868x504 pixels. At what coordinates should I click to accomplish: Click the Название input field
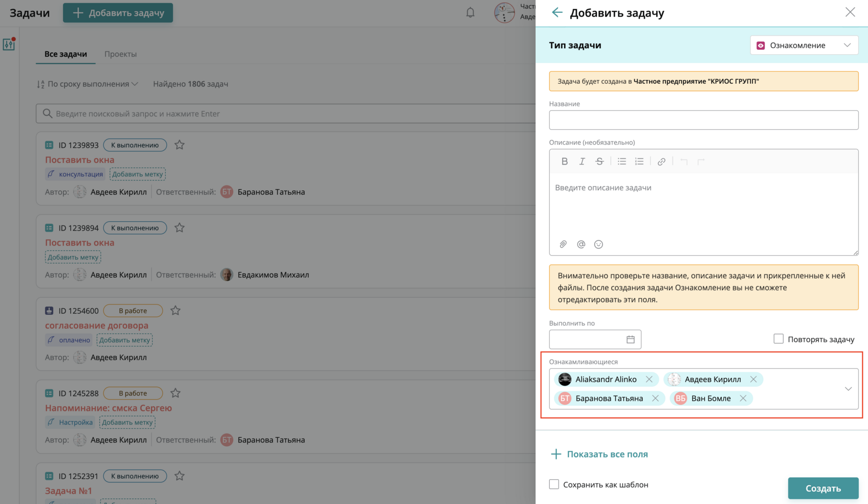(704, 120)
